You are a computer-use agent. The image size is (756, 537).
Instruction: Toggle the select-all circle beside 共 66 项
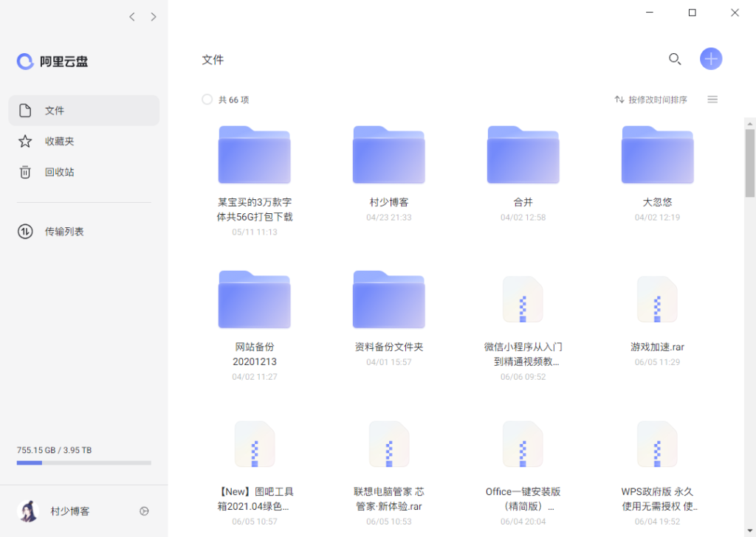[207, 100]
